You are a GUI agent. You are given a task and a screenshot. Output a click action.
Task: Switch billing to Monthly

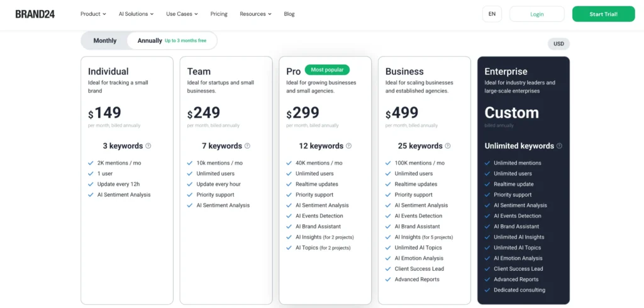pos(105,41)
